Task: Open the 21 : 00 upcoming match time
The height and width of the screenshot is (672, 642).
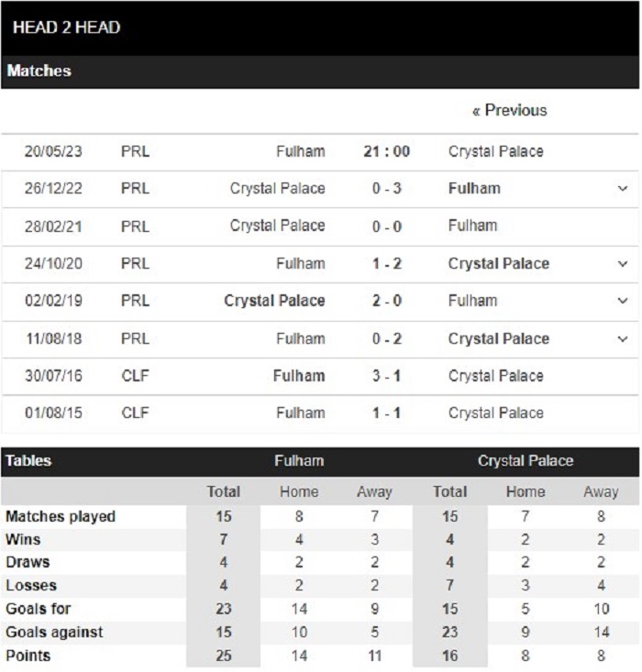Action: pyautogui.click(x=386, y=151)
